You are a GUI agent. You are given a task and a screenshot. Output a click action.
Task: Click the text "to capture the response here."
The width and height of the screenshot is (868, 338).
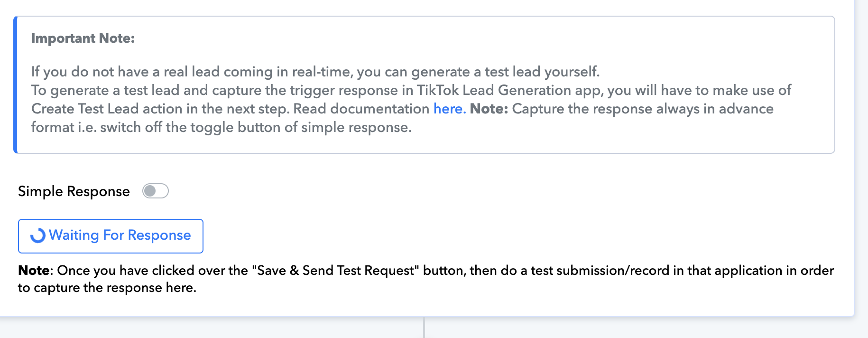(107, 288)
